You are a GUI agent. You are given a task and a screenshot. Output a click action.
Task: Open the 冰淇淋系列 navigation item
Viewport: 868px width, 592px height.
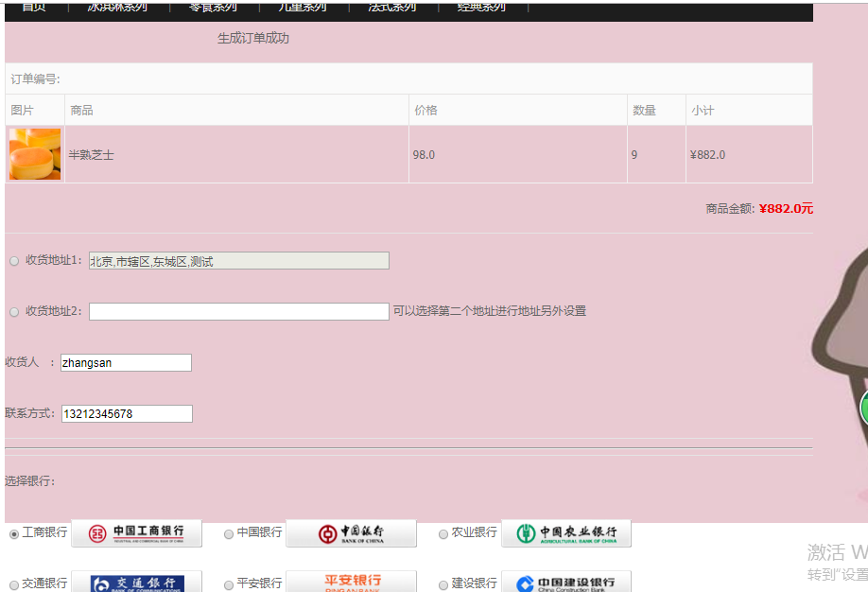click(x=117, y=7)
